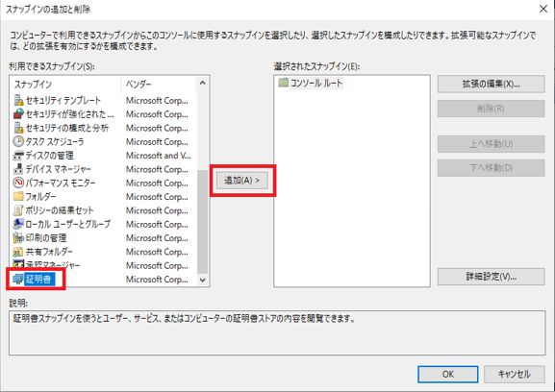Select コンソール ルート in selected snap-ins
Viewport: 555px width, 392px height.
(x=311, y=83)
